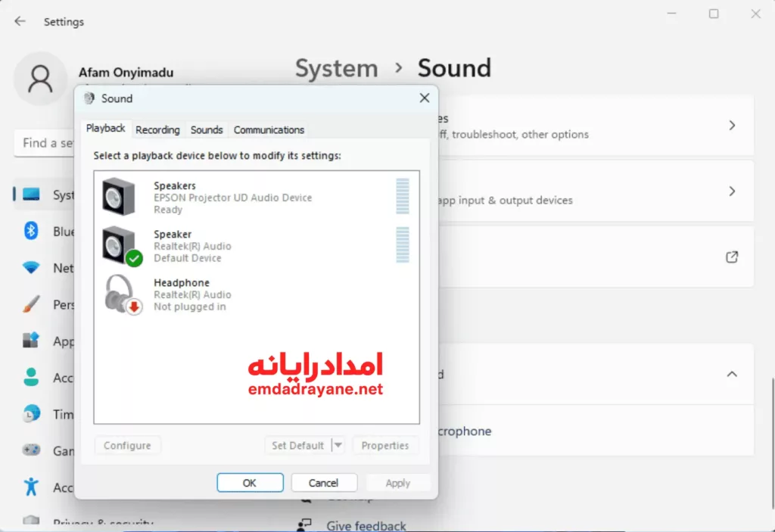This screenshot has height=532, width=775.
Task: Click the Personalization paintbrush icon
Action: pos(31,304)
